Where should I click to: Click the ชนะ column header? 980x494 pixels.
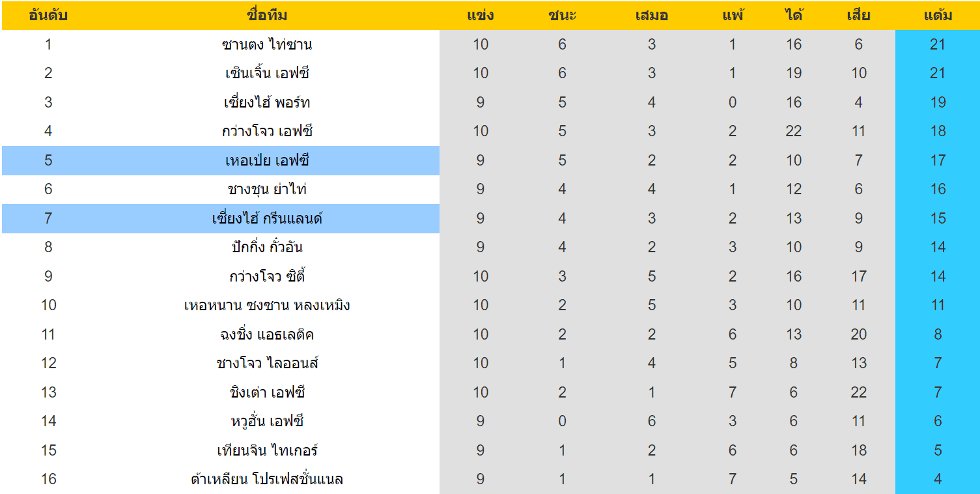[563, 16]
